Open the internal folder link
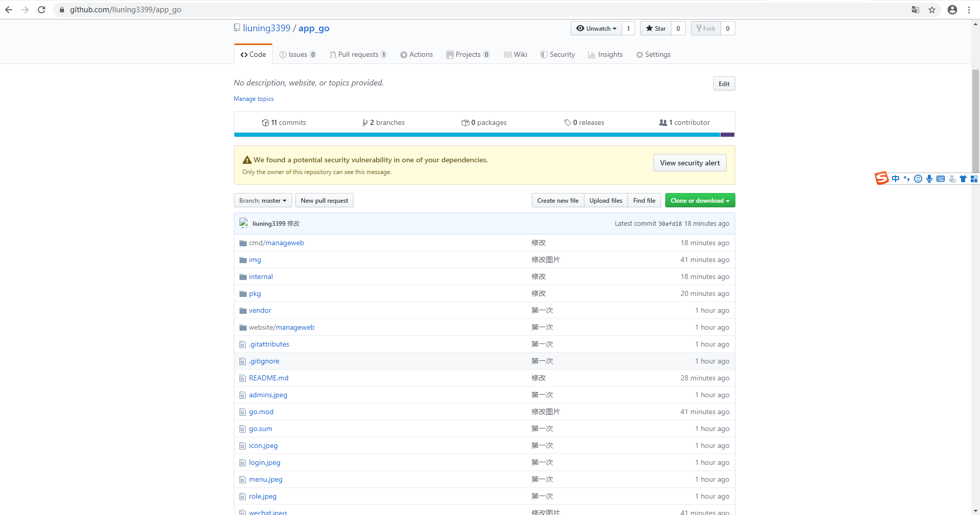Image resolution: width=980 pixels, height=515 pixels. (261, 277)
